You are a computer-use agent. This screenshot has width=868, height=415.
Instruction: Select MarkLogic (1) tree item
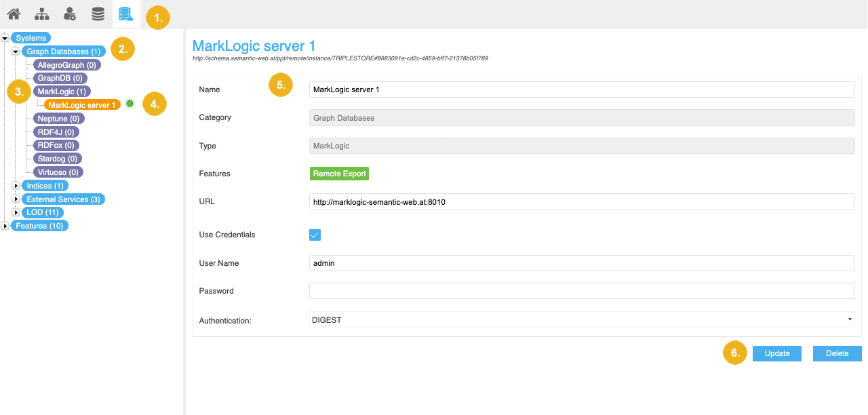point(62,91)
